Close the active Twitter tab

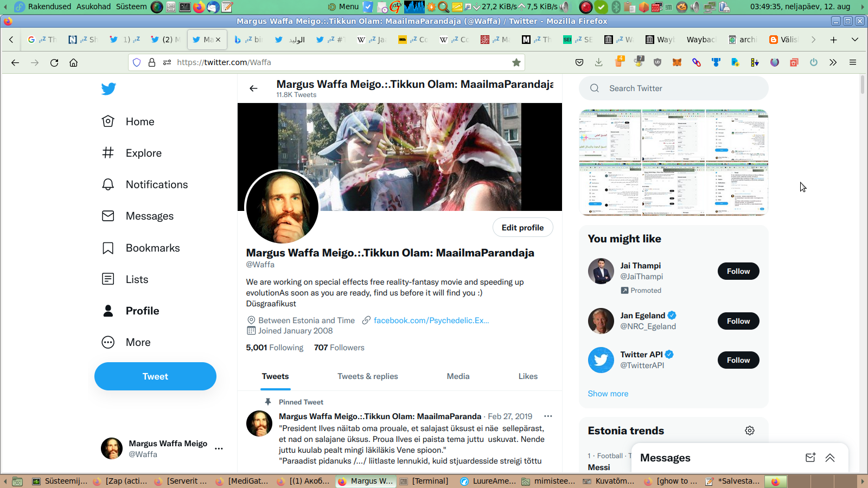pos(218,40)
